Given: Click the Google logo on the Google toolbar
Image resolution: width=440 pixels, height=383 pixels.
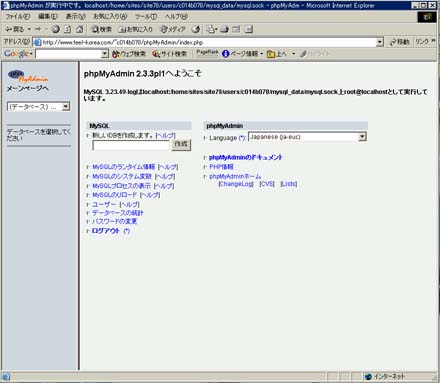Looking at the screenshot, I should click(16, 54).
